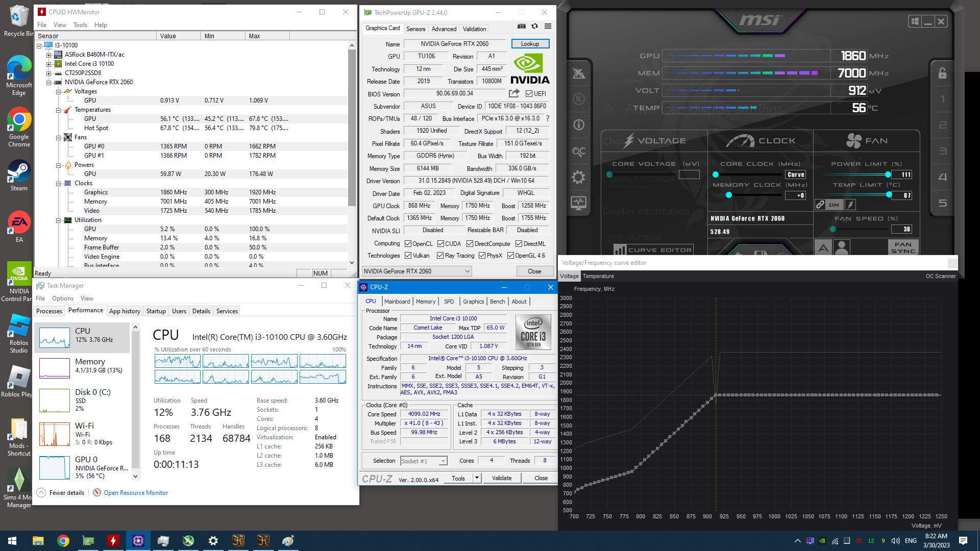Open Chrome from the taskbar

[x=63, y=541]
